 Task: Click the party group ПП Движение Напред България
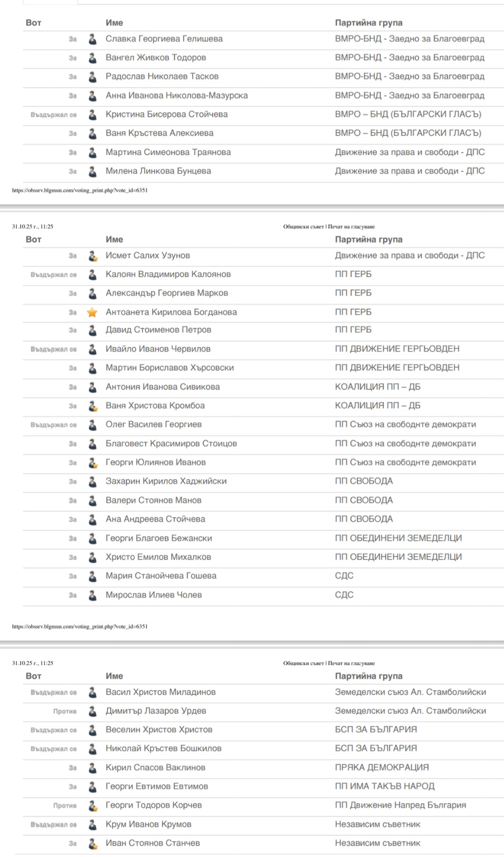(400, 805)
